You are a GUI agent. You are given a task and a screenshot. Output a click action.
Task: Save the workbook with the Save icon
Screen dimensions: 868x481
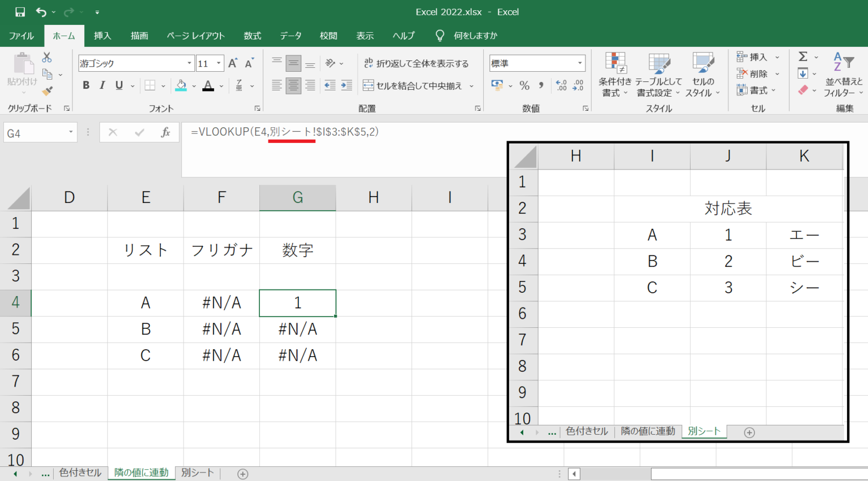point(20,12)
